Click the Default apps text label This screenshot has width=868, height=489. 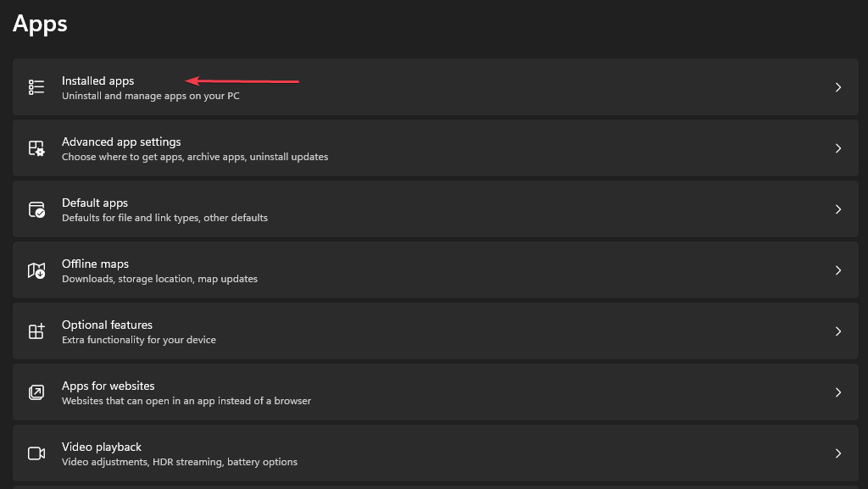[x=94, y=203]
